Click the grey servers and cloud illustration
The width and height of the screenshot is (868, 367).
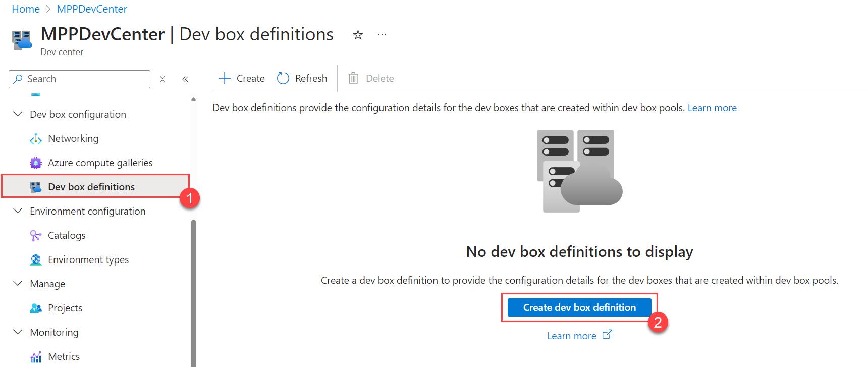point(579,171)
